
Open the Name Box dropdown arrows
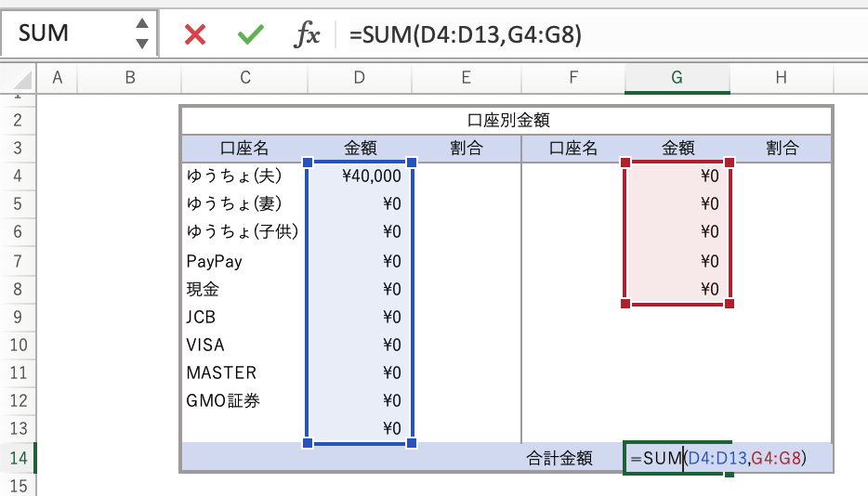tap(141, 33)
